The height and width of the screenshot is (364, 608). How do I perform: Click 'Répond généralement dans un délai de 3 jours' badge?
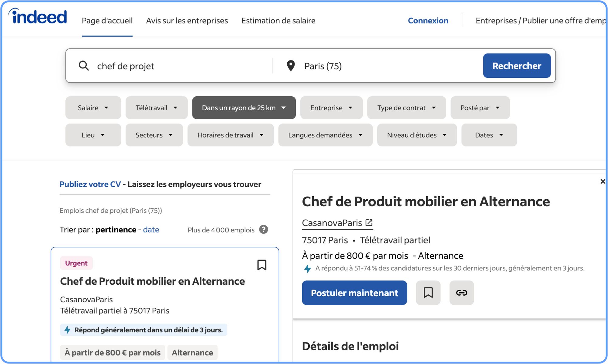tap(144, 330)
